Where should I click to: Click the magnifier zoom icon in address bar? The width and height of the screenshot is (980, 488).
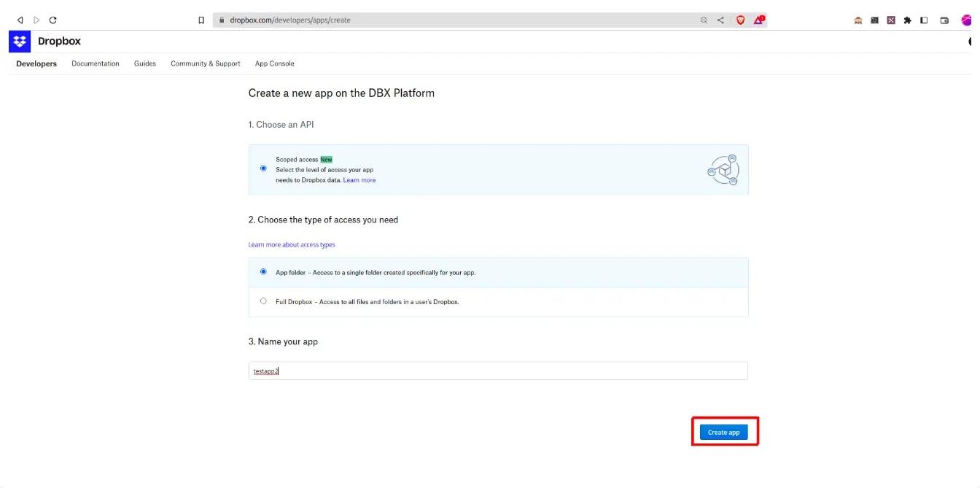(704, 20)
